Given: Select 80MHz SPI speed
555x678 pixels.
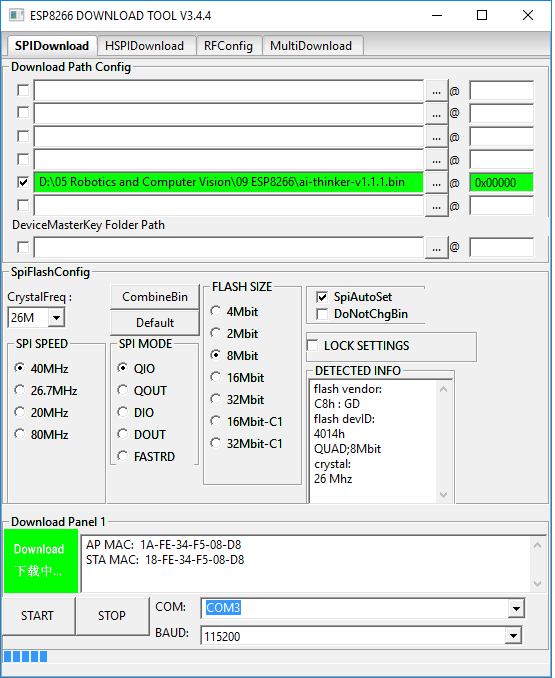Looking at the screenshot, I should (41, 435).
